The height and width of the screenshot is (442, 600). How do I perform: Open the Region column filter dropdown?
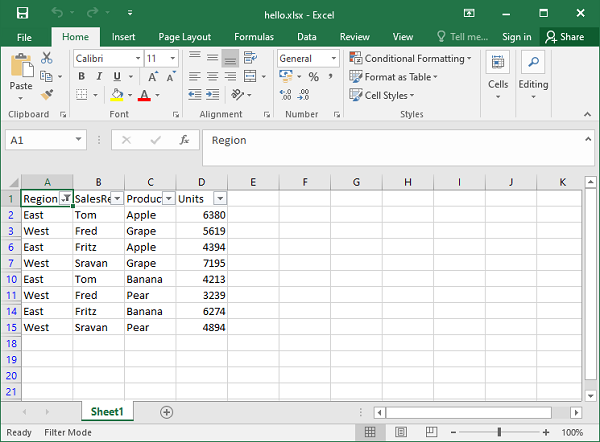pos(65,199)
